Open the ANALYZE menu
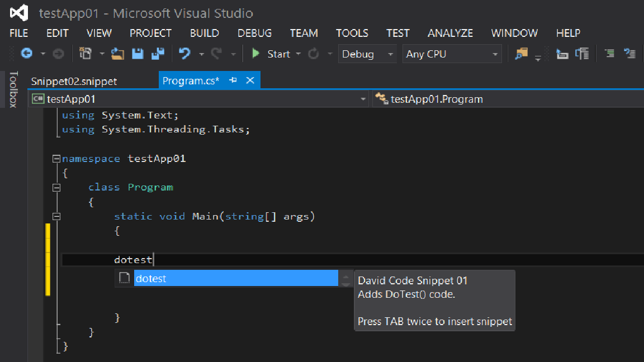Viewport: 644px width, 362px height. point(450,33)
